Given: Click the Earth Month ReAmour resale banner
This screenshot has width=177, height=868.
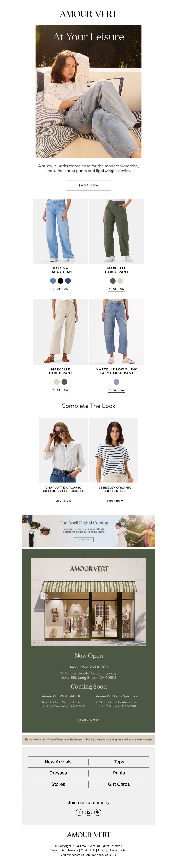Looking at the screenshot, I should [x=88, y=739].
